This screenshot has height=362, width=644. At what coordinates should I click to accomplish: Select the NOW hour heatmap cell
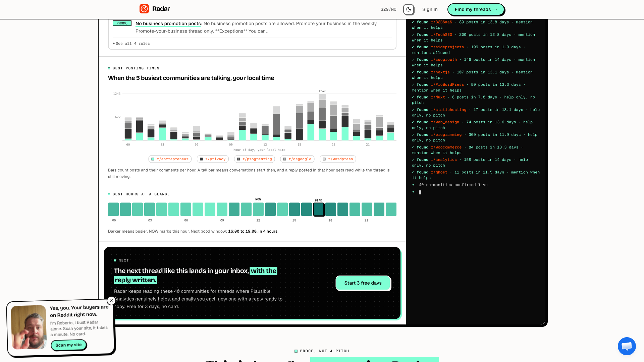pyautogui.click(x=258, y=209)
